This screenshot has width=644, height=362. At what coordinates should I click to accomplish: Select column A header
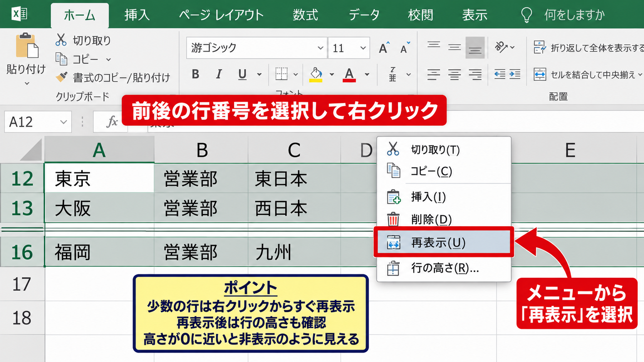99,150
